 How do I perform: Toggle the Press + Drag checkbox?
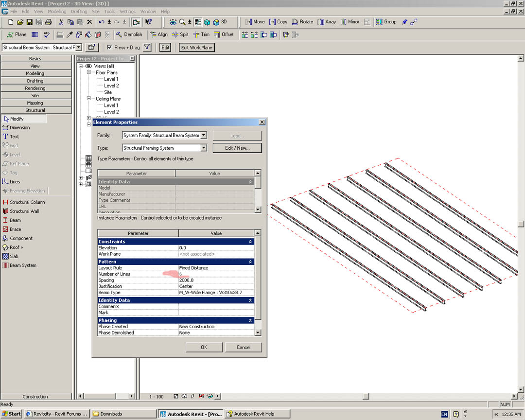(x=109, y=48)
